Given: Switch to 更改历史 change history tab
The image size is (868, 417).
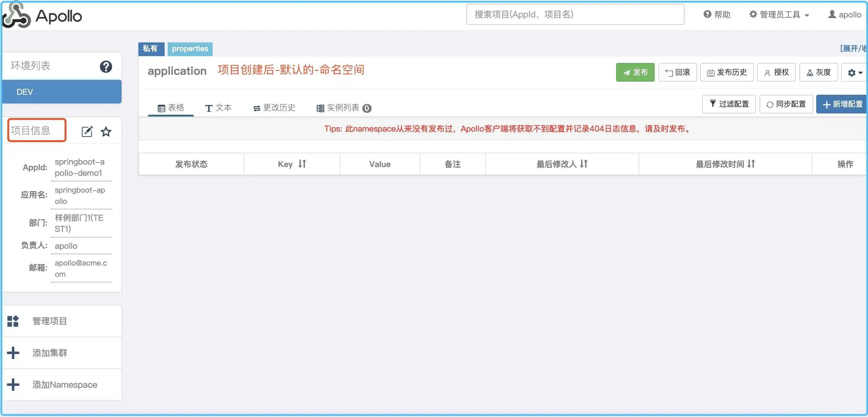Looking at the screenshot, I should click(274, 108).
